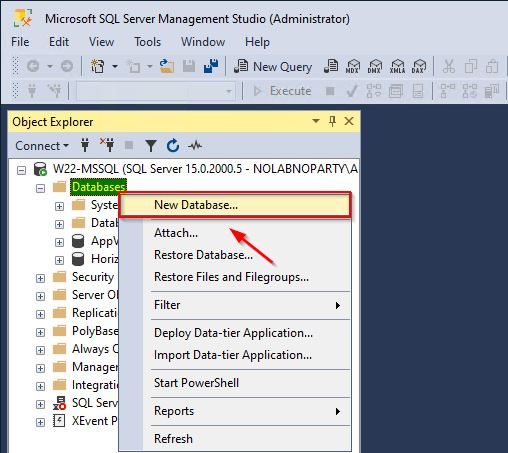Click the Save icon
508x453 pixels.
click(189, 66)
